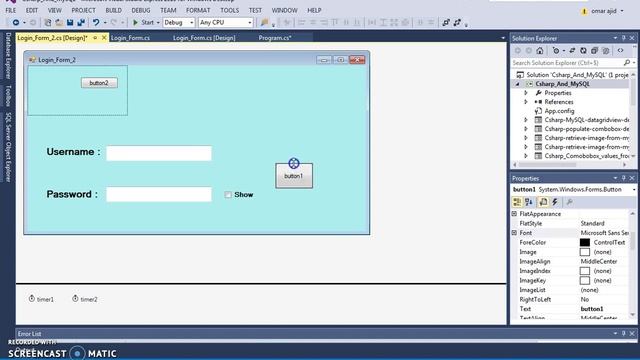Screen dimensions: 640x360
Task: Expand the References node
Action: (526, 102)
